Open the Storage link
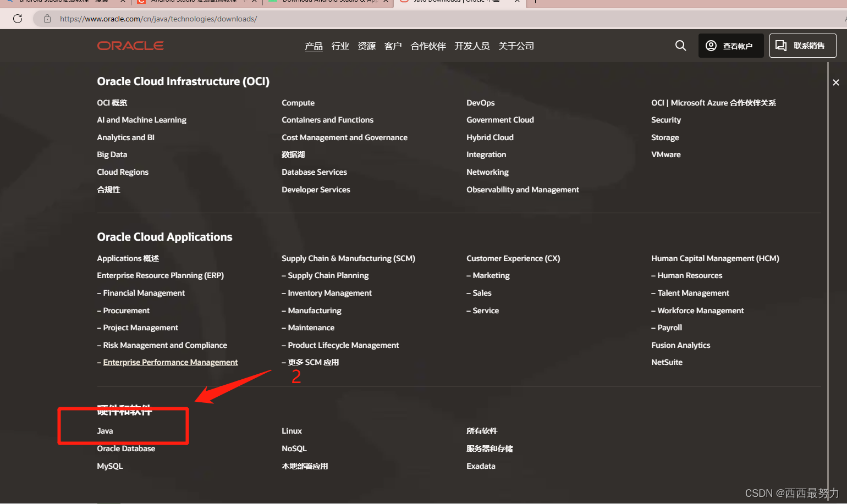Screen dimensions: 847x504 point(665,137)
